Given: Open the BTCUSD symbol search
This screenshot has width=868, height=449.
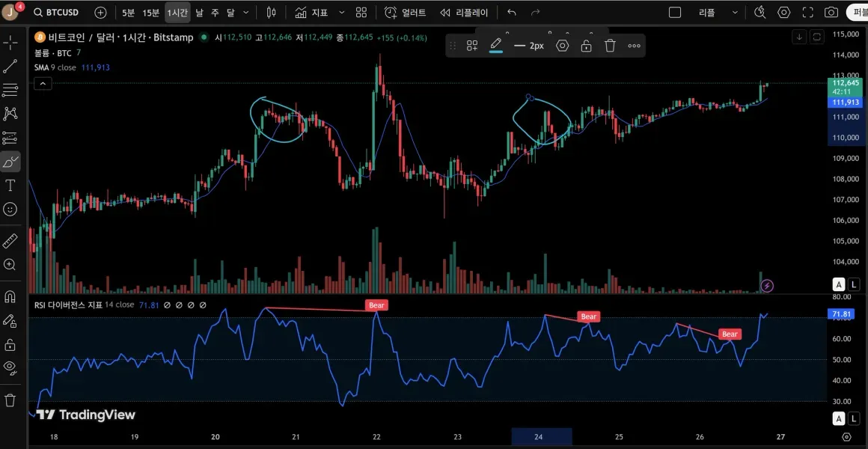Looking at the screenshot, I should [x=55, y=12].
